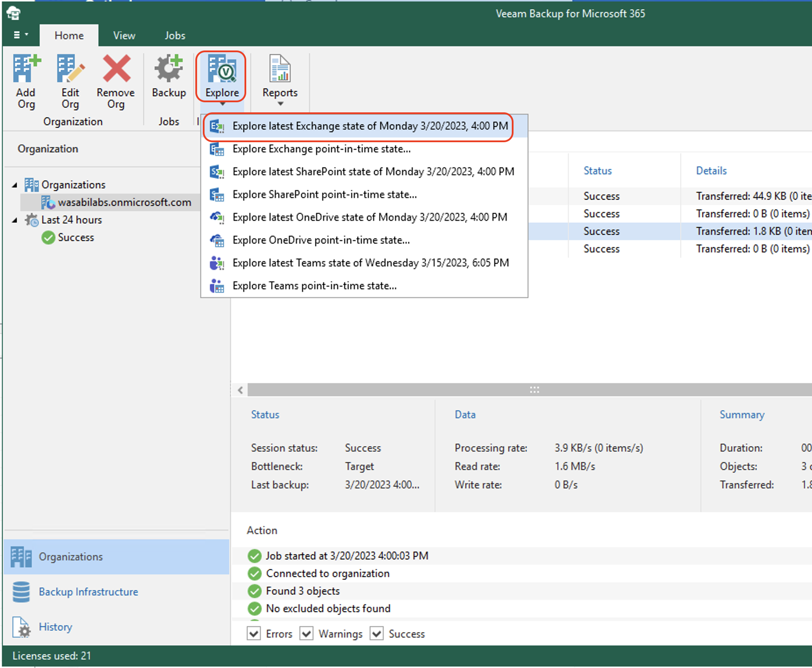Choose Explore SharePoint point-in-time state
The width and height of the screenshot is (812, 668).
(365, 195)
